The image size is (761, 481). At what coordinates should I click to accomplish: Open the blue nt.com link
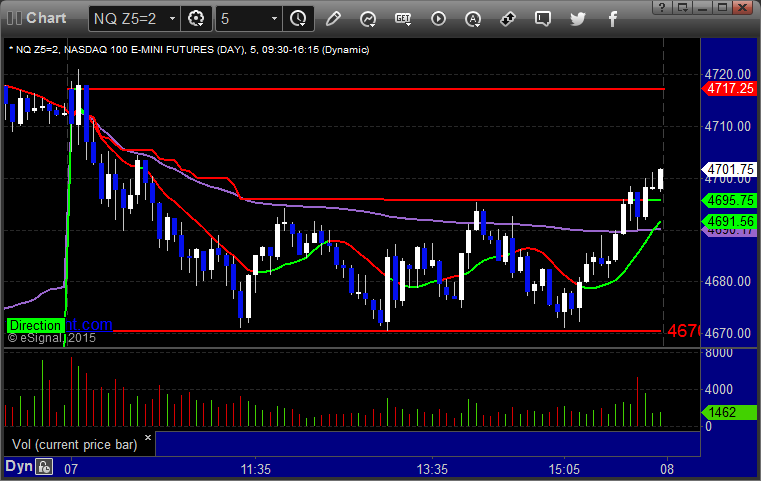click(89, 324)
